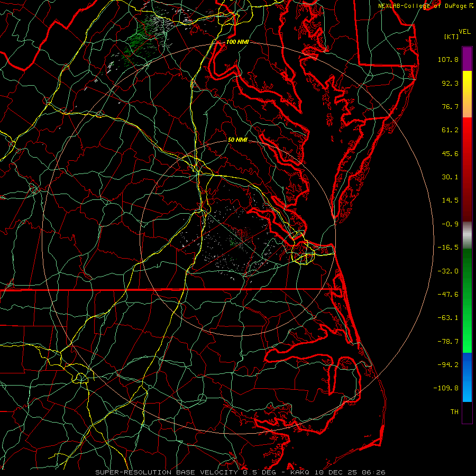Pick the purple segment of the color bar

coord(467,59)
